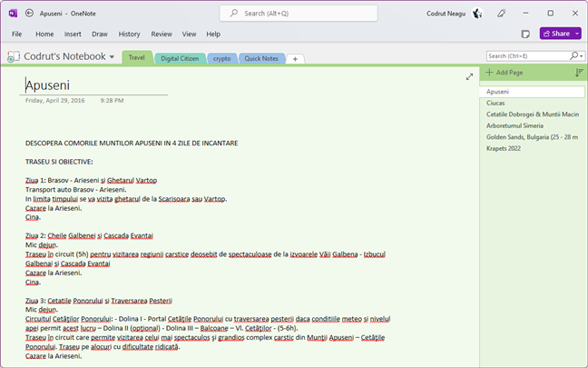The height and width of the screenshot is (368, 588).
Task: Click the line Ziua 3: Cetatile Ponorului
Action: pos(99,301)
